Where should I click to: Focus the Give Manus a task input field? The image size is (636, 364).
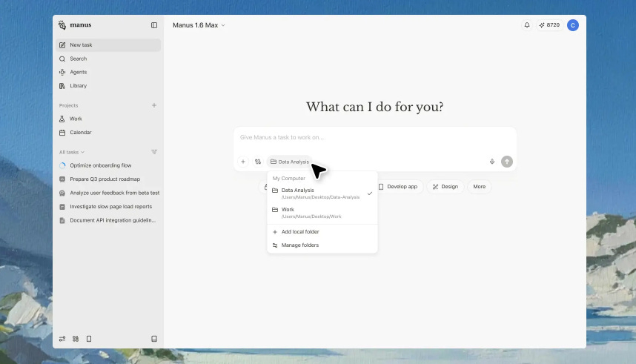pyautogui.click(x=375, y=138)
